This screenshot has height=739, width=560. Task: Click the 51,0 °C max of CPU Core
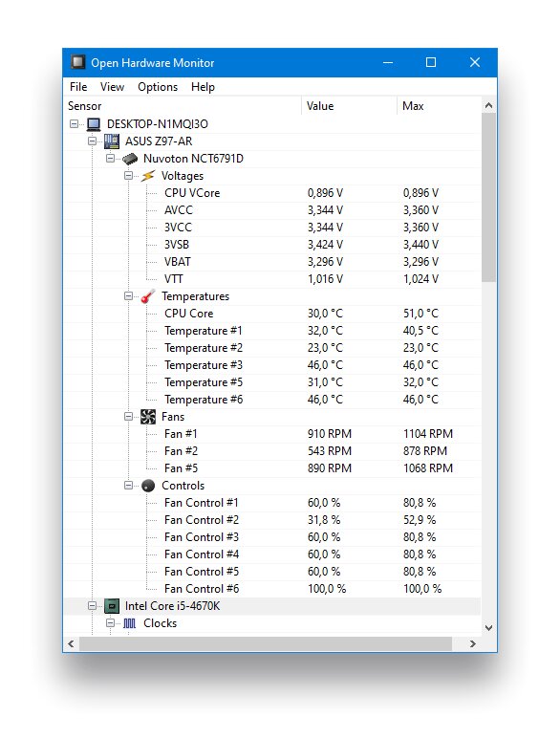coord(420,314)
